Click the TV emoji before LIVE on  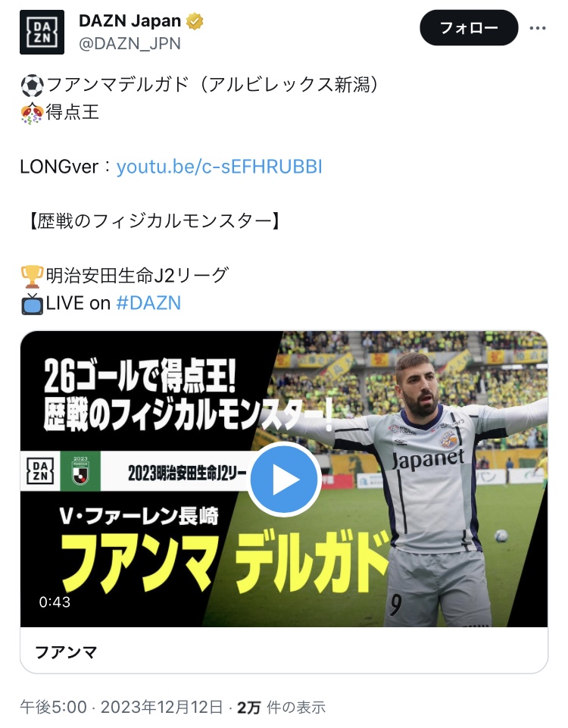tap(32, 304)
